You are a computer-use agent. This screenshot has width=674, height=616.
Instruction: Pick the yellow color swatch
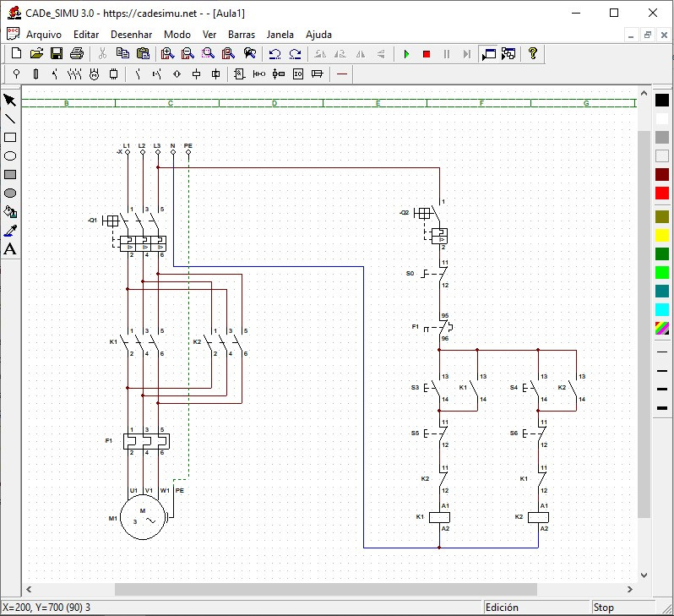click(x=662, y=235)
